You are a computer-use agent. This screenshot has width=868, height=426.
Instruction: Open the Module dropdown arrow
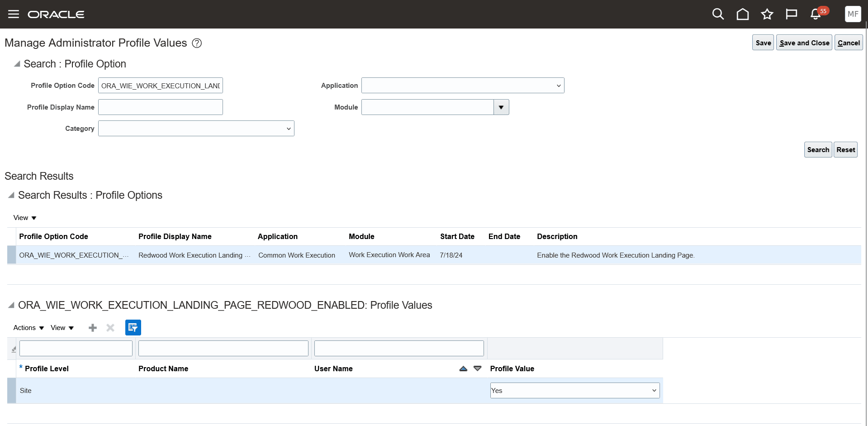pyautogui.click(x=501, y=107)
